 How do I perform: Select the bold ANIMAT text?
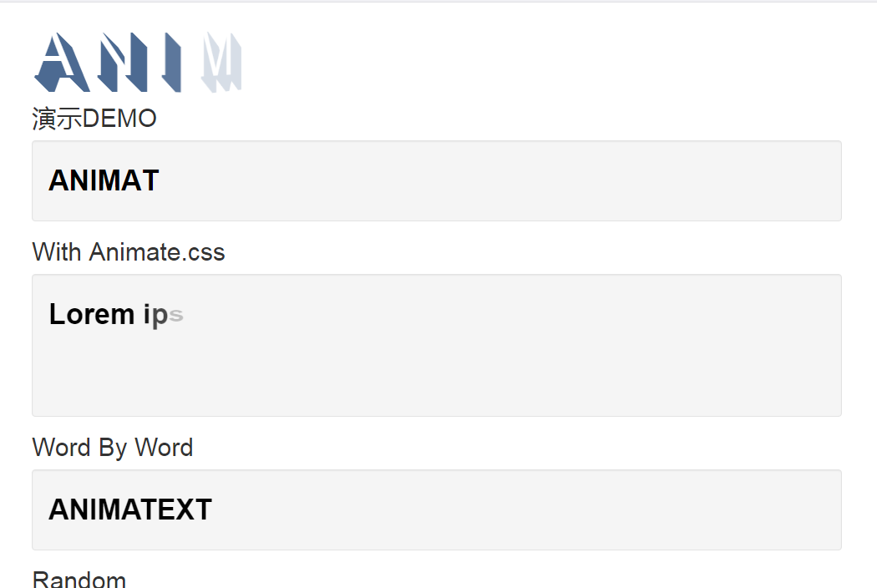pos(104,180)
